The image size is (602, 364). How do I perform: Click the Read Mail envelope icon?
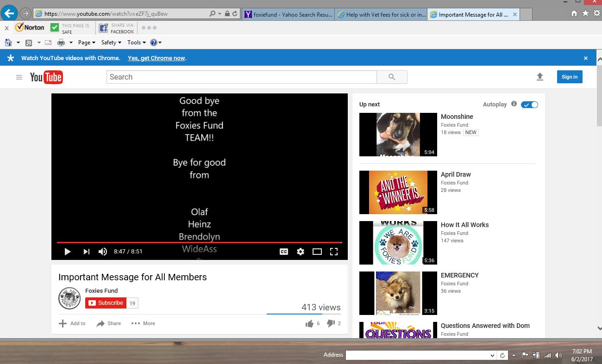(48, 43)
